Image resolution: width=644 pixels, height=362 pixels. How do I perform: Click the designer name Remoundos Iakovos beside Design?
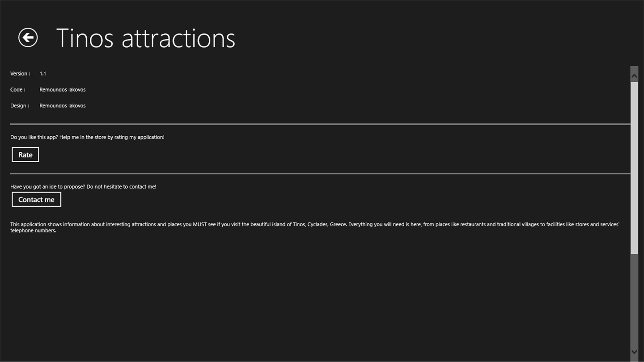point(63,105)
